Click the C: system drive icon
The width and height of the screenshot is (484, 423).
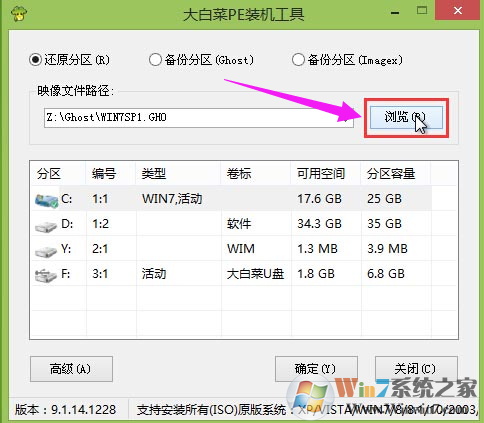click(46, 200)
